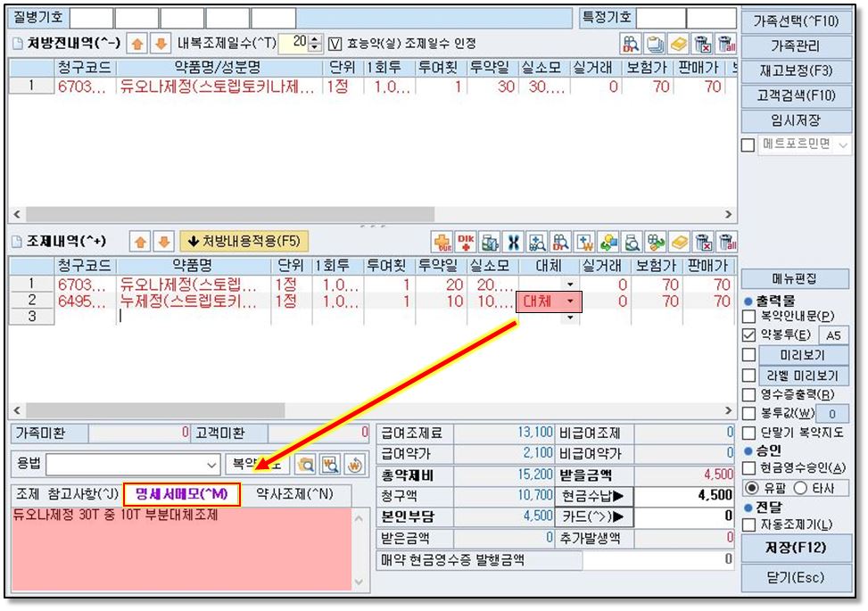Enable the 영수증출력(R) checkbox
Image resolution: width=868 pixels, height=611 pixels.
[749, 394]
